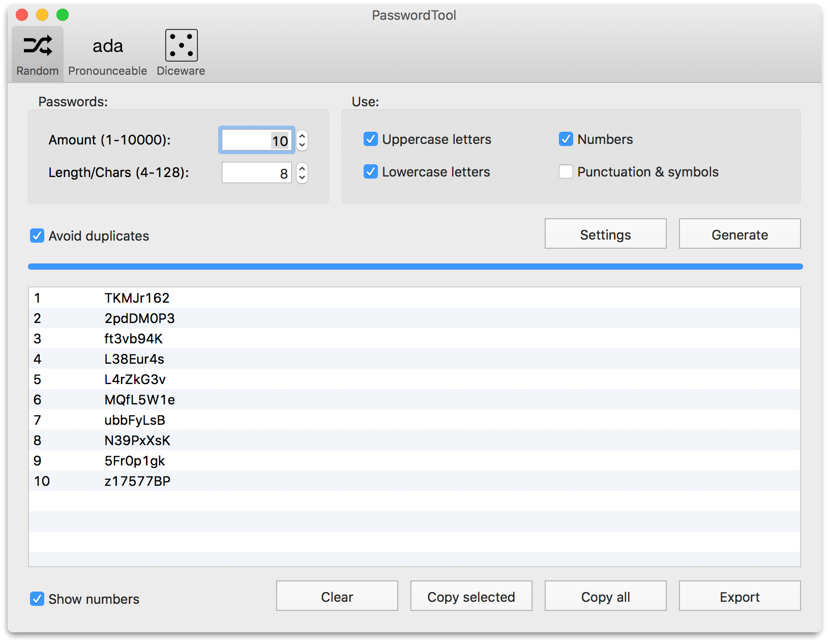Viewport: 829px width, 644px height.
Task: Export the password list
Action: 739,596
